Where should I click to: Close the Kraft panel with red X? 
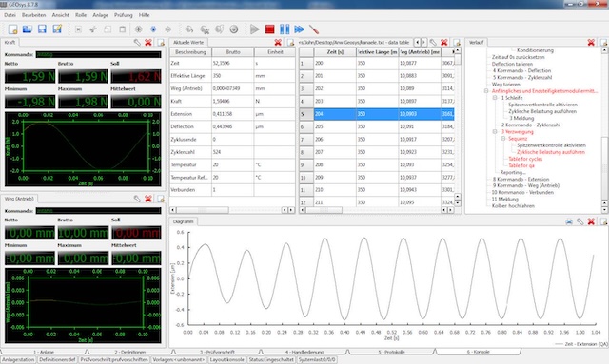click(x=148, y=43)
